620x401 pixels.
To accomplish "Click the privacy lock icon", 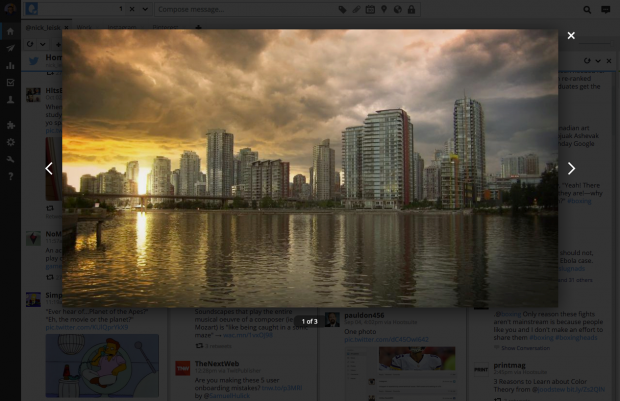I will (x=411, y=9).
